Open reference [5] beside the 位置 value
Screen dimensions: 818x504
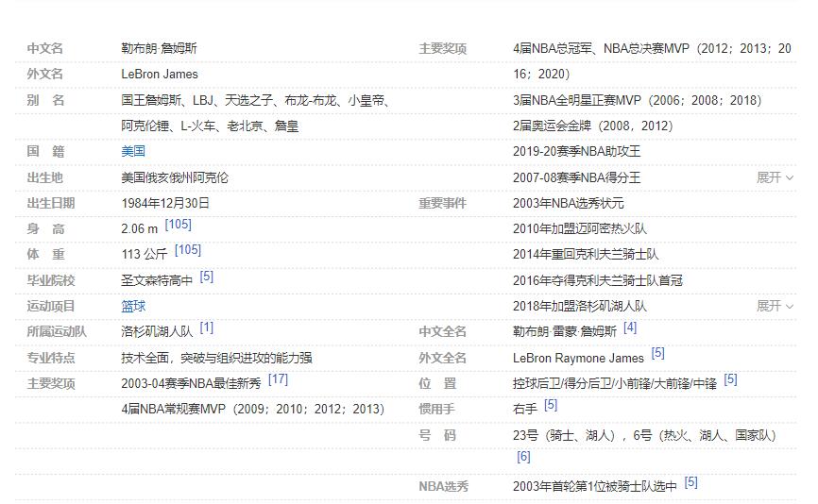pos(730,378)
